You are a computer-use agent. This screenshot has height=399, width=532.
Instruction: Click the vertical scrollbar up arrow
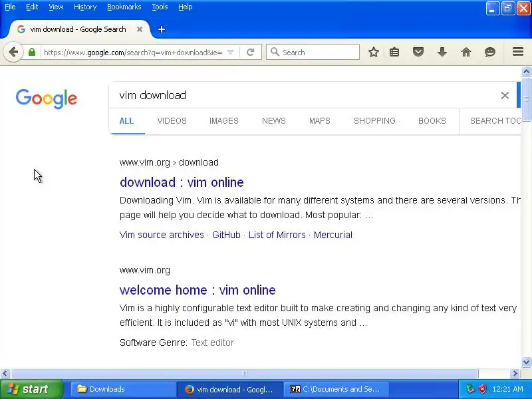(526, 71)
